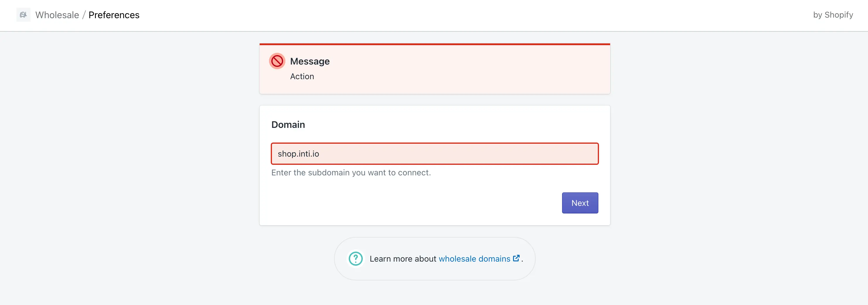
Task: Click the period after wholesale domains link
Action: [x=522, y=260]
